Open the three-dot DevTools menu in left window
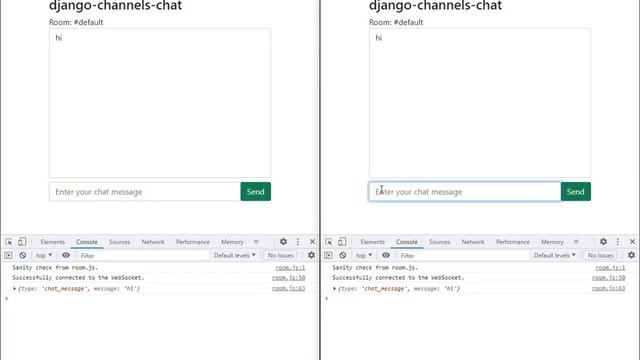This screenshot has height=360, width=640. pyautogui.click(x=298, y=242)
